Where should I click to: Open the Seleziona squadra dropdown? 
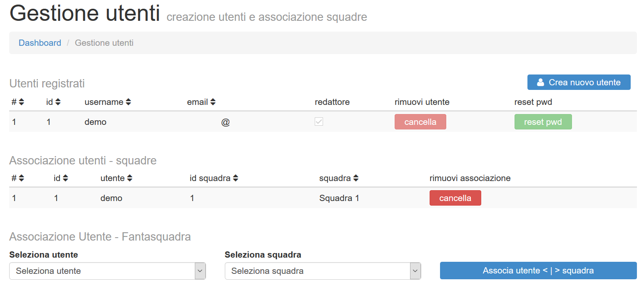tap(323, 271)
